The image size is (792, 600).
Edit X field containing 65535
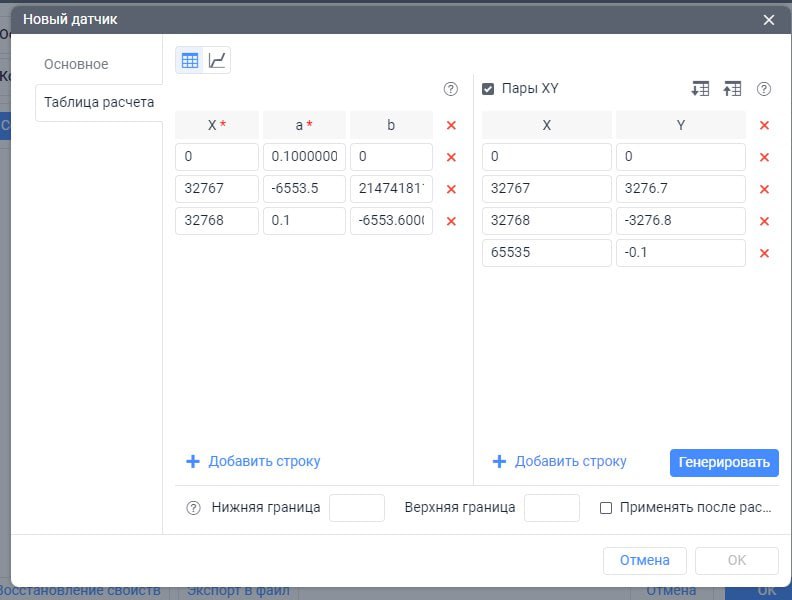coord(547,252)
